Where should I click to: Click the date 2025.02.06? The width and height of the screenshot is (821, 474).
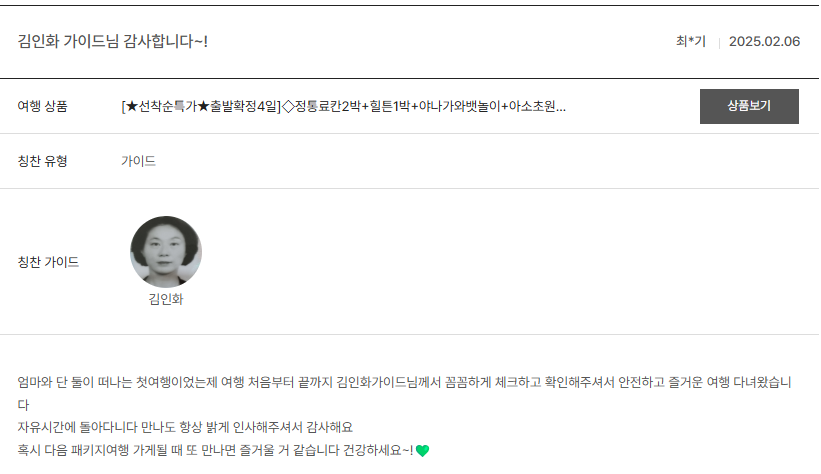(x=764, y=41)
